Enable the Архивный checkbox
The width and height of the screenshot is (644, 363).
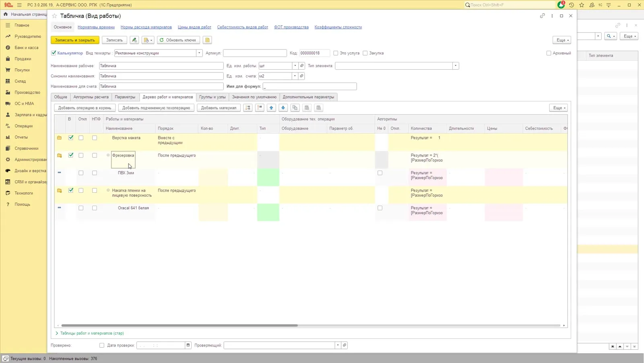(549, 53)
